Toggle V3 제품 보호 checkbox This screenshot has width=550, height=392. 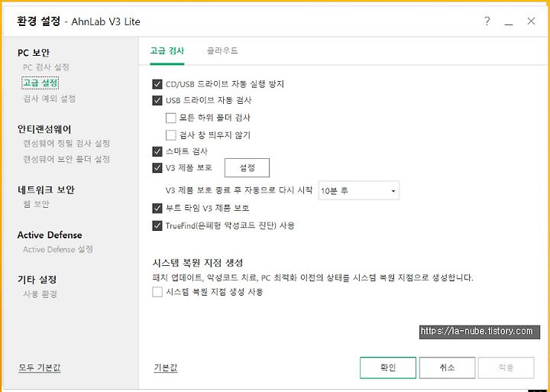pyautogui.click(x=157, y=167)
